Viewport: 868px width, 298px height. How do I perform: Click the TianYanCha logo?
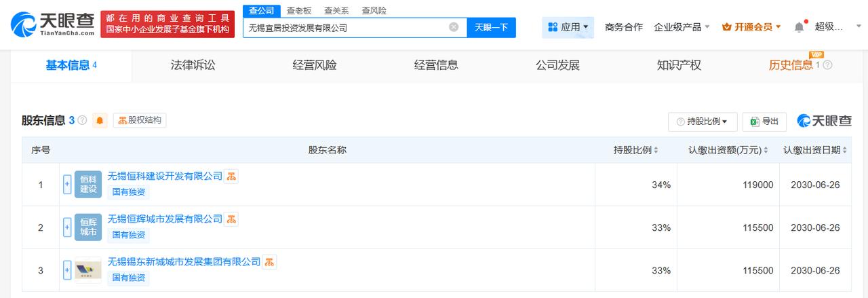click(x=53, y=24)
